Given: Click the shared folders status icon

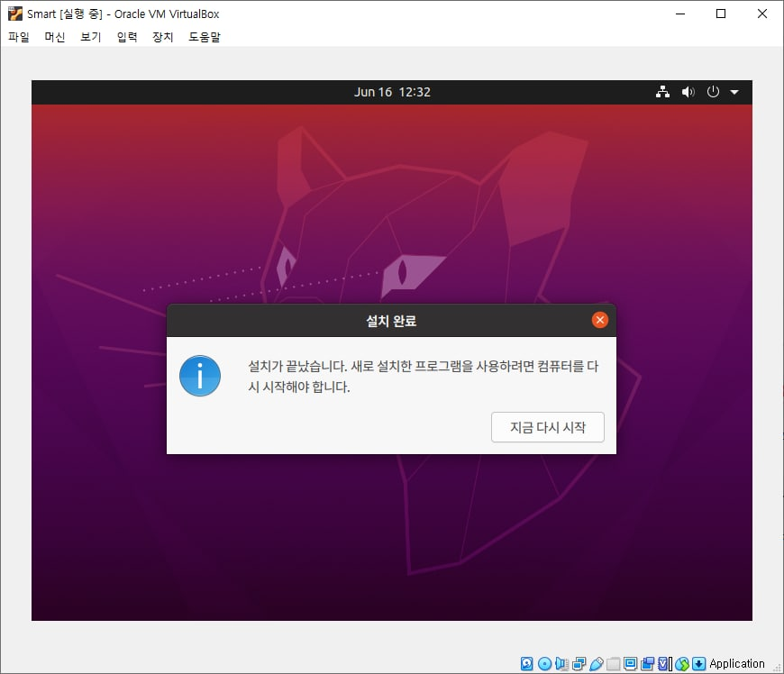Looking at the screenshot, I should click(613, 663).
